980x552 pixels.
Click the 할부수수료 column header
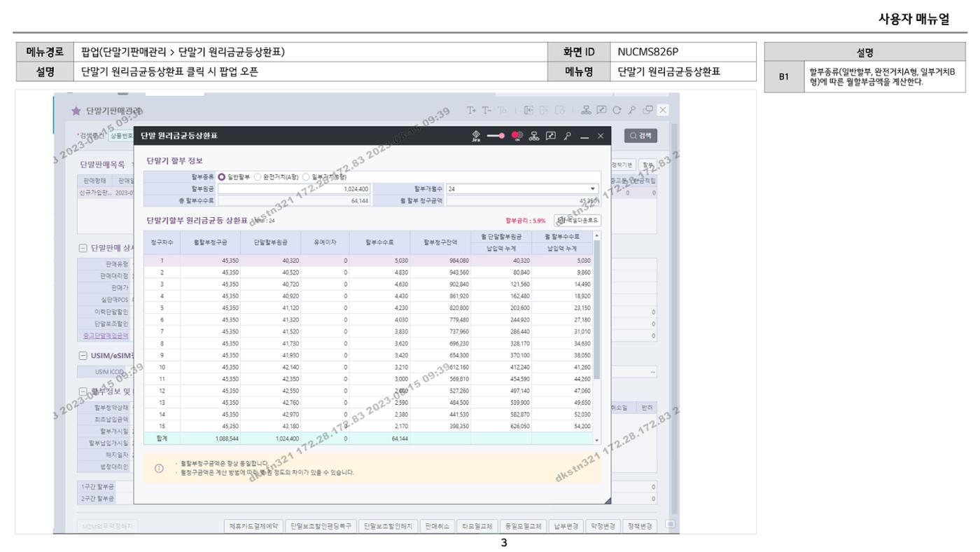coord(380,242)
